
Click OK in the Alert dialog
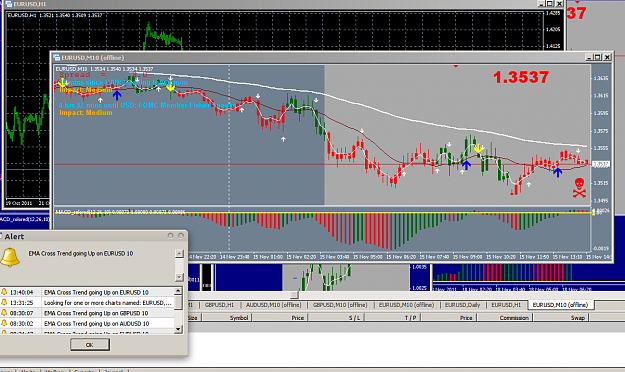pos(90,344)
